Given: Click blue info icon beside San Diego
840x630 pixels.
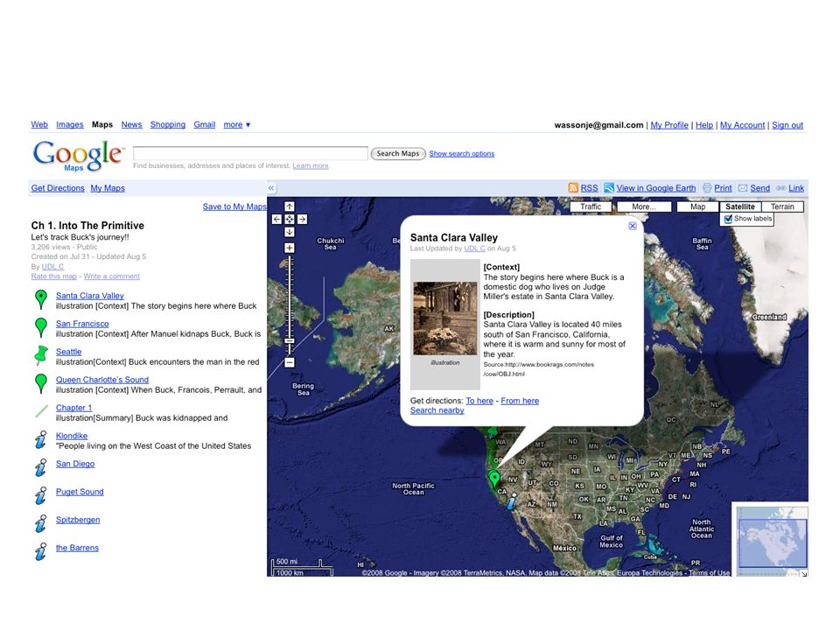Looking at the screenshot, I should pos(41,467).
